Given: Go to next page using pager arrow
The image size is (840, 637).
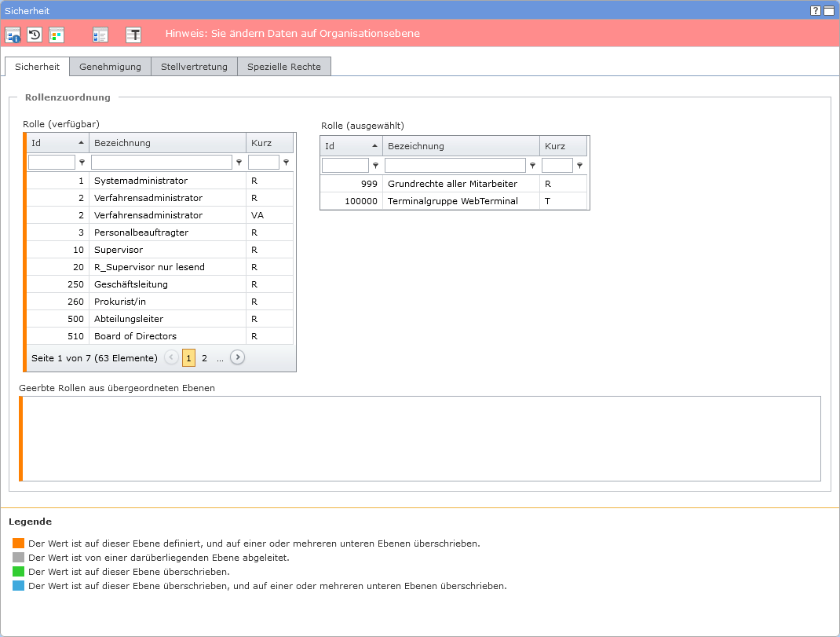Looking at the screenshot, I should coord(237,357).
